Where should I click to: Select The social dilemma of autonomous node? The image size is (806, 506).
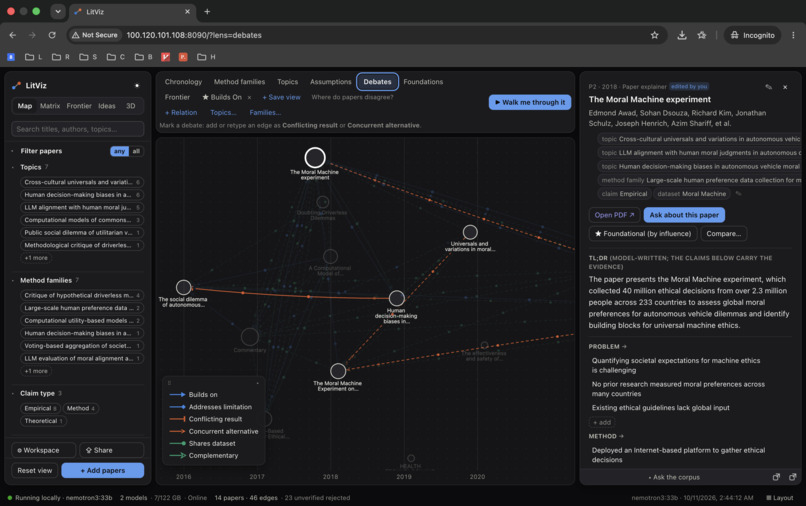184,287
